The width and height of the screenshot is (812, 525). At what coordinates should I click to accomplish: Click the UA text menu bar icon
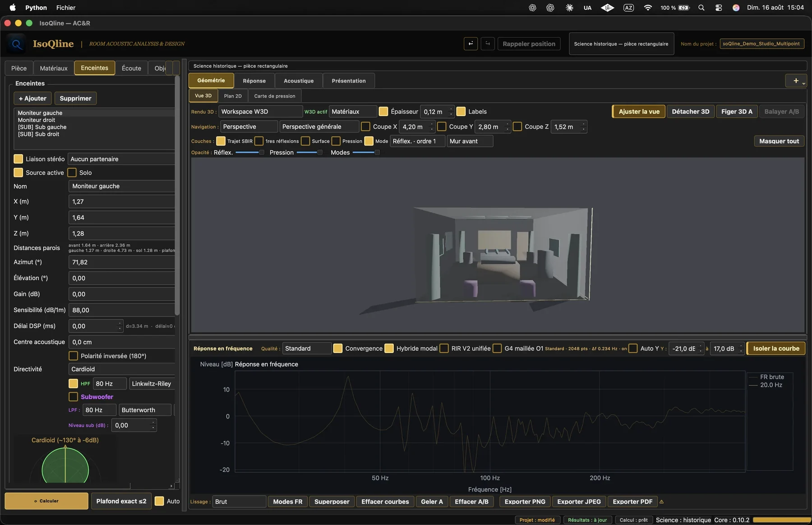587,8
